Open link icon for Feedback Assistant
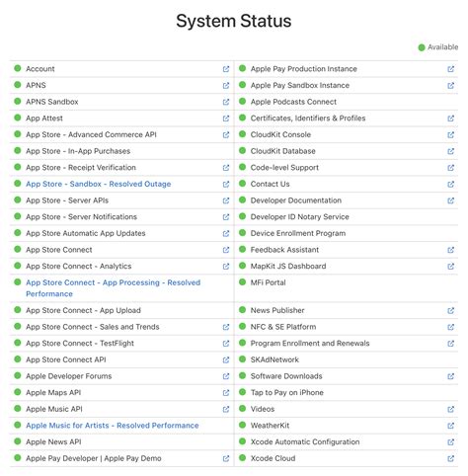 tap(451, 250)
